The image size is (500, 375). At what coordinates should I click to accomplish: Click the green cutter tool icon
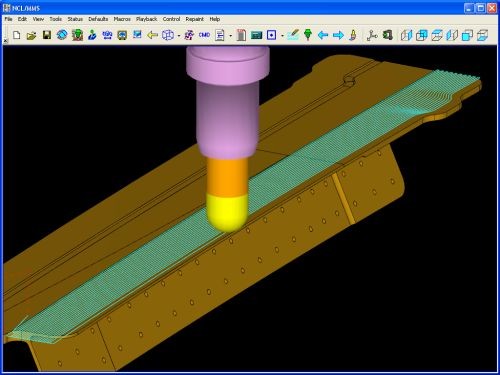pyautogui.click(x=308, y=35)
